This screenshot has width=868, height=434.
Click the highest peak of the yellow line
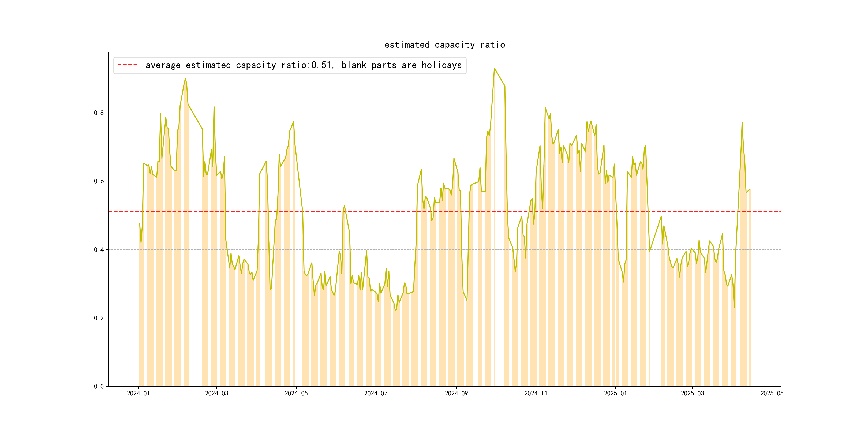pos(494,68)
